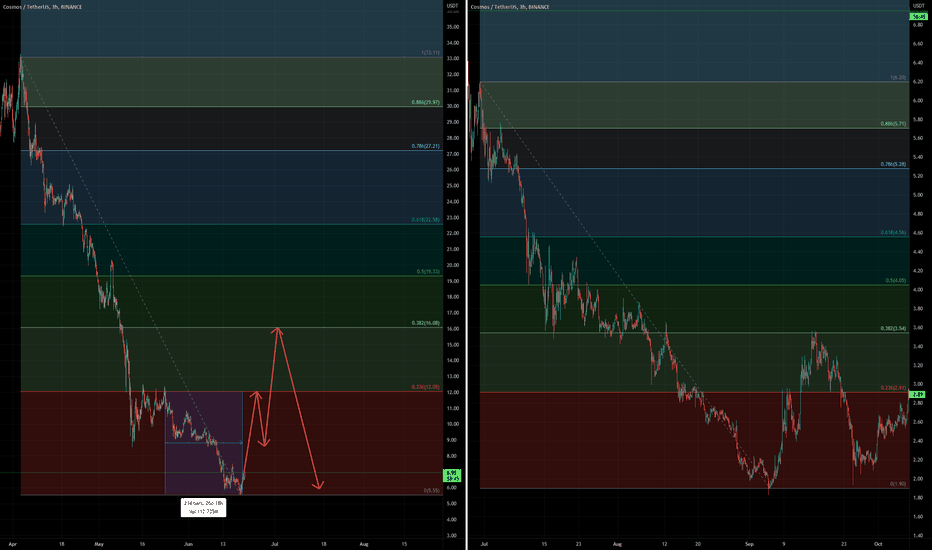Select the 0.886(29.97) Fibonacci level label

[x=426, y=102]
